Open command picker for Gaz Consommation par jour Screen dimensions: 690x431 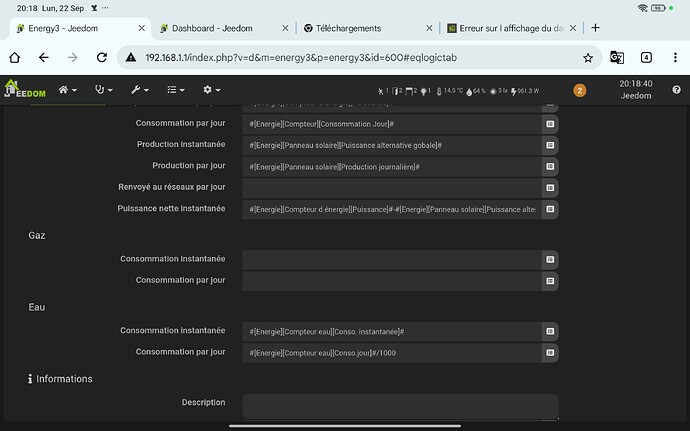[x=550, y=281]
